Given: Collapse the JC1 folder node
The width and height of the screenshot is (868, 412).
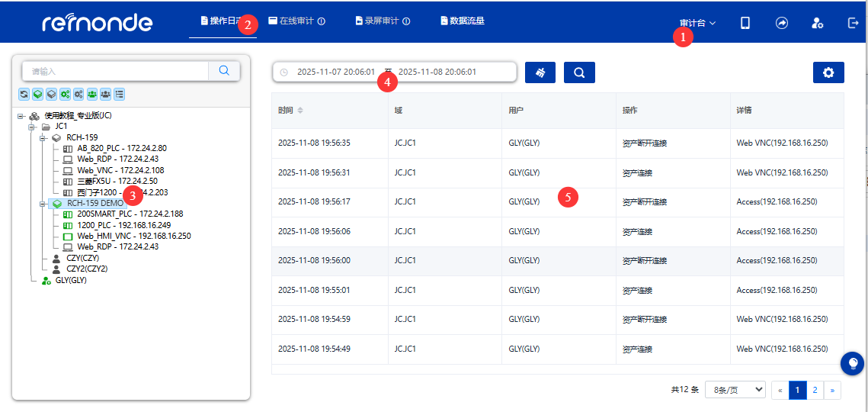Looking at the screenshot, I should [x=33, y=127].
